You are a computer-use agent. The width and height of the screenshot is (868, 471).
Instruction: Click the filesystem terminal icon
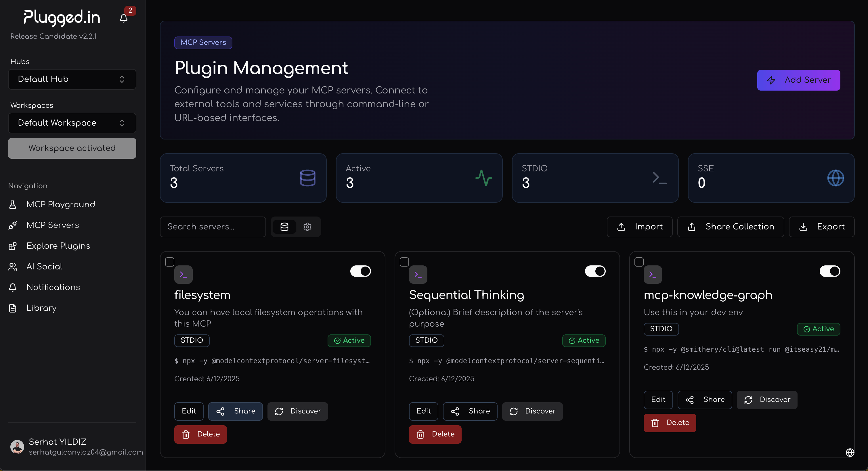[183, 275]
